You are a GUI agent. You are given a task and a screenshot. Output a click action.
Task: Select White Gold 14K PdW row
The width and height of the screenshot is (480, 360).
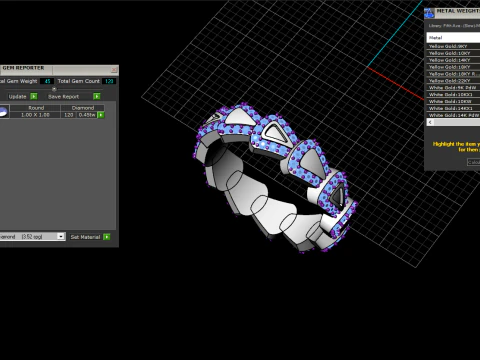(x=453, y=115)
